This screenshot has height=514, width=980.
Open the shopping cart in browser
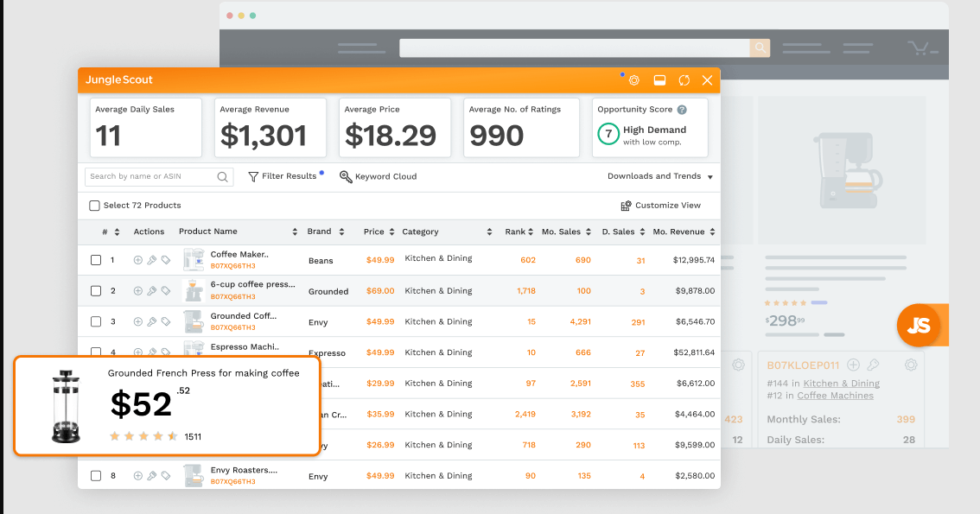pyautogui.click(x=920, y=48)
